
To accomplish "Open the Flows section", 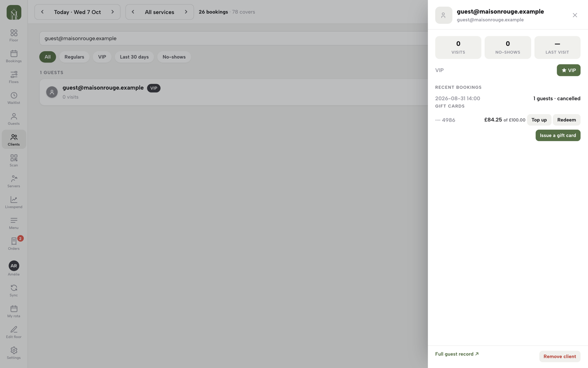I will (14, 77).
